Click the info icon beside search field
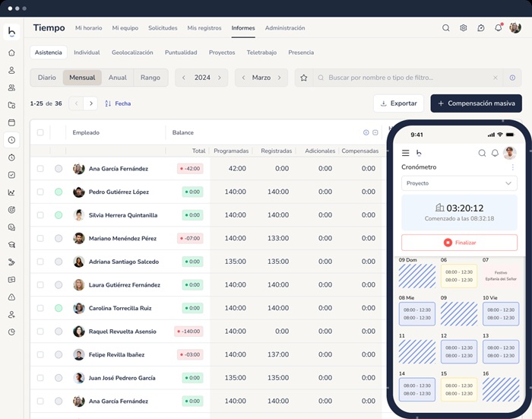 point(512,78)
